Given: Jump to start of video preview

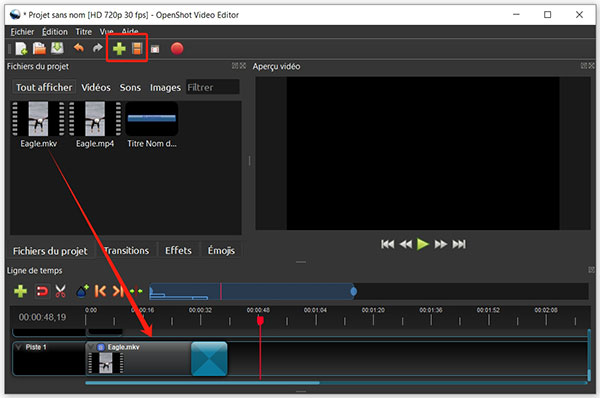Looking at the screenshot, I should (x=388, y=244).
